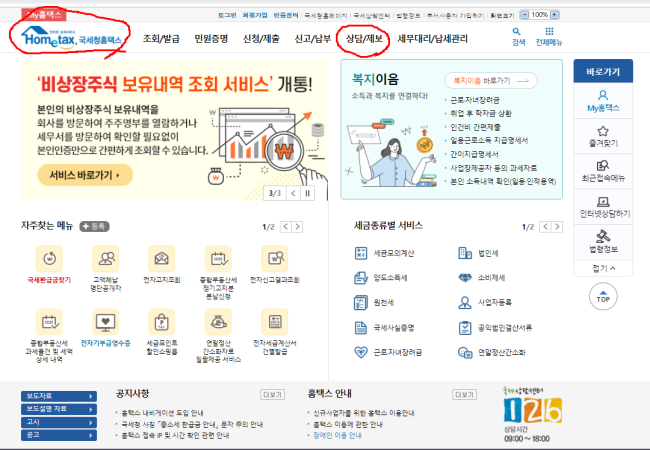Open the 보도자료 button
The image size is (650, 450).
point(59,396)
